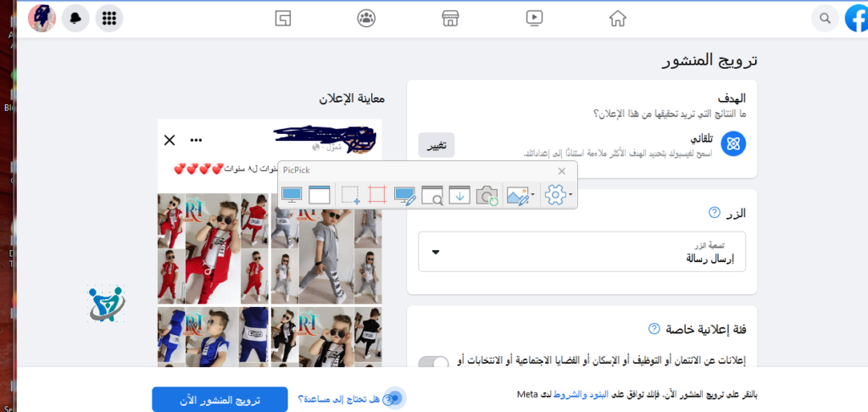Click the Facebook Home icon

[617, 18]
